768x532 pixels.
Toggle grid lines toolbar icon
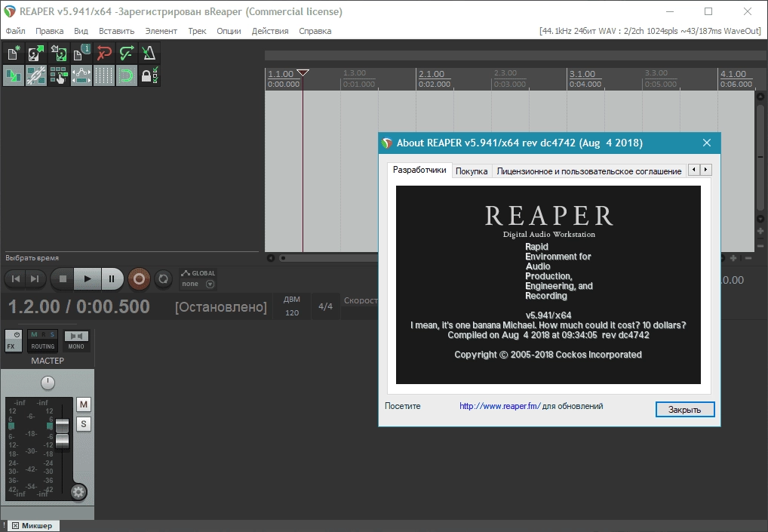tap(104, 75)
